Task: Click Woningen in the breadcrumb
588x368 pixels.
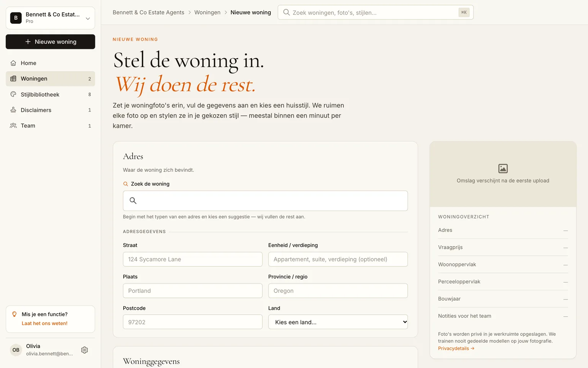Action: coord(207,12)
